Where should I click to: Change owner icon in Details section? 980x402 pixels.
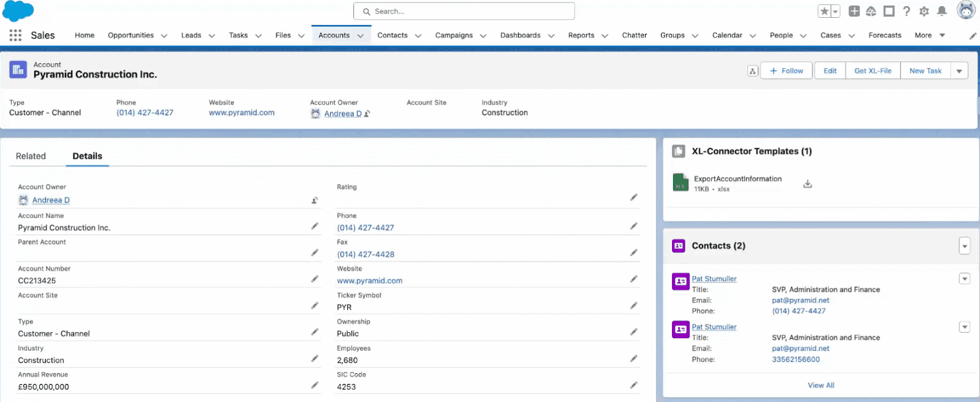coord(315,200)
